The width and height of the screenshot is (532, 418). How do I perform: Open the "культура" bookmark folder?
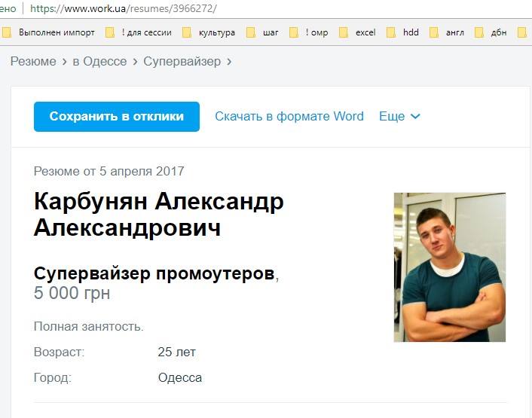tap(209, 32)
